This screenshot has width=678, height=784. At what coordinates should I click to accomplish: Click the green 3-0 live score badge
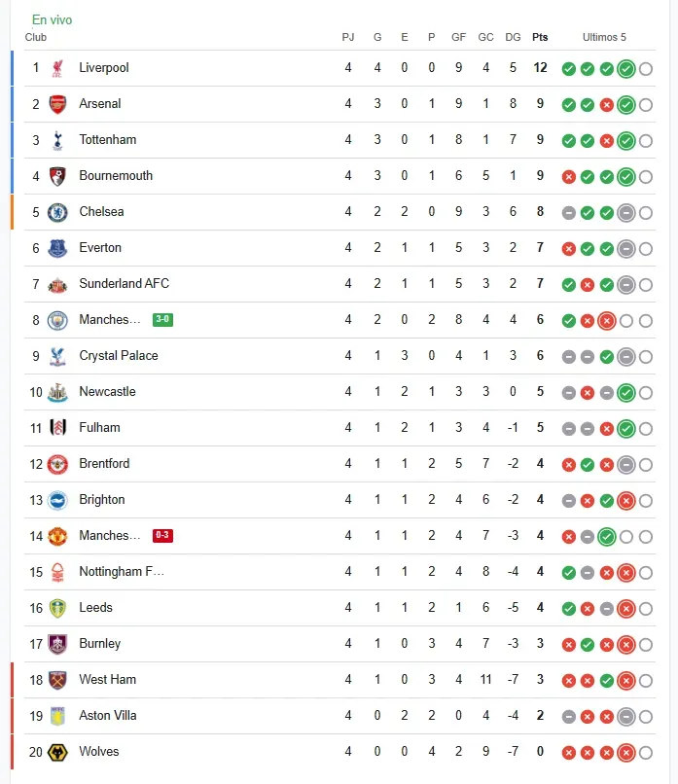(162, 320)
